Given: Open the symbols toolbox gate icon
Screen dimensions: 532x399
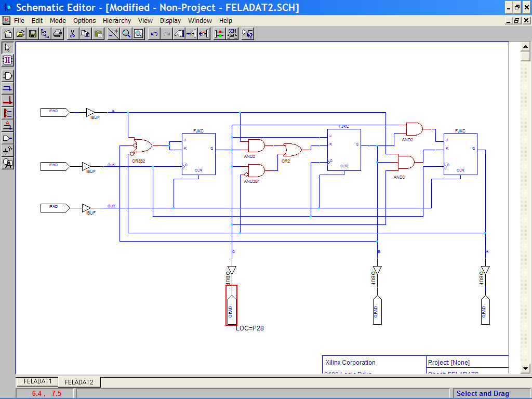Looking at the screenshot, I should pos(7,76).
